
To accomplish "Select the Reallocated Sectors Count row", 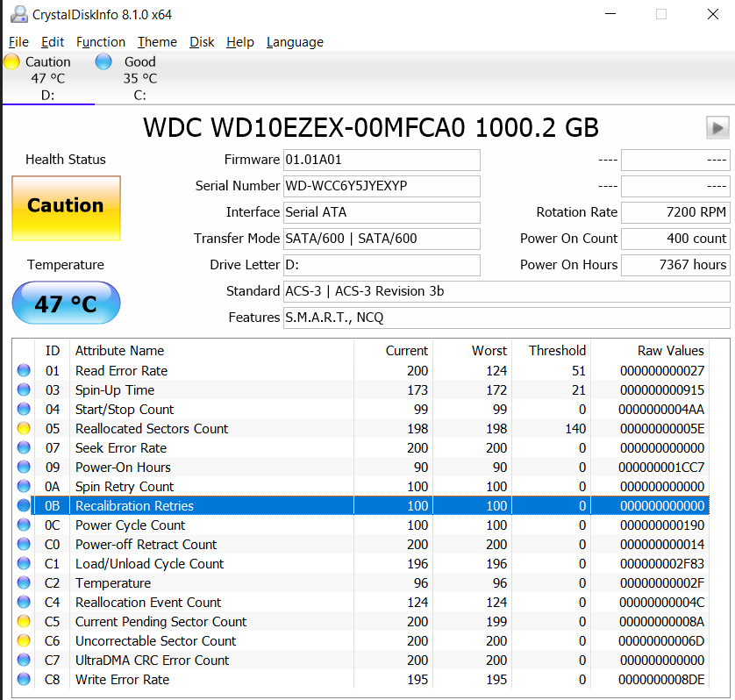I will 361,428.
